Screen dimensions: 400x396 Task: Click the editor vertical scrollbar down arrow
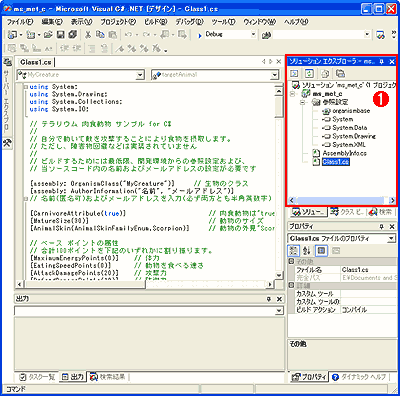pyautogui.click(x=279, y=275)
